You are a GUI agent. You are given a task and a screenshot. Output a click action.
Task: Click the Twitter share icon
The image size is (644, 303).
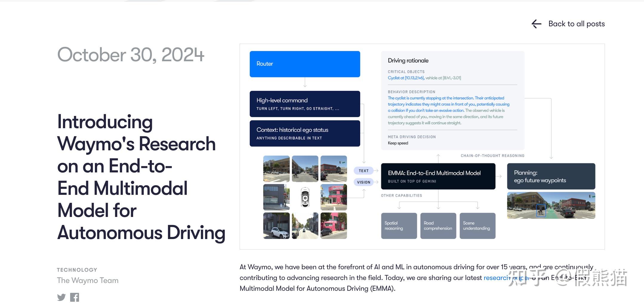(x=61, y=297)
